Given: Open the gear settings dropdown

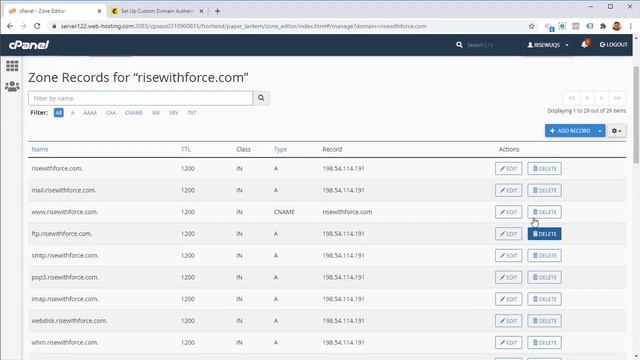Looking at the screenshot, I should click(x=616, y=131).
